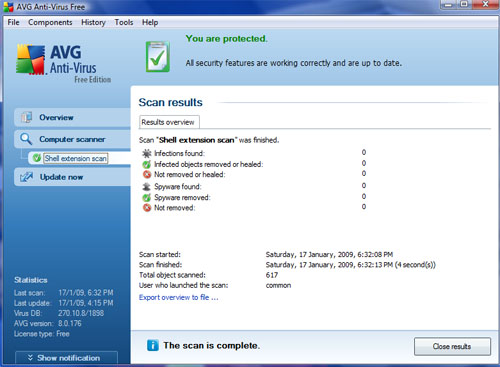500x367 pixels.
Task: Click Virus DB value 270.10.8/1898
Action: pyautogui.click(x=81, y=313)
